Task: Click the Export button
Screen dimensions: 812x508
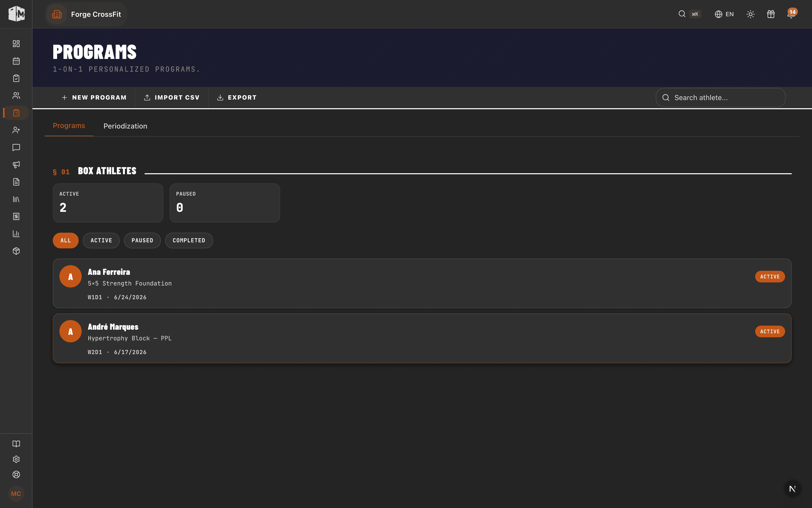Action: coord(237,98)
